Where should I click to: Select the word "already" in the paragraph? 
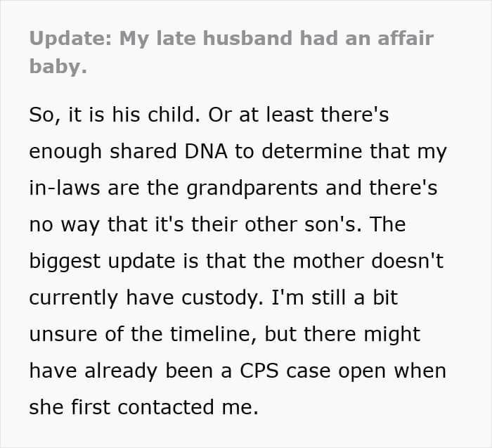pyautogui.click(x=120, y=371)
